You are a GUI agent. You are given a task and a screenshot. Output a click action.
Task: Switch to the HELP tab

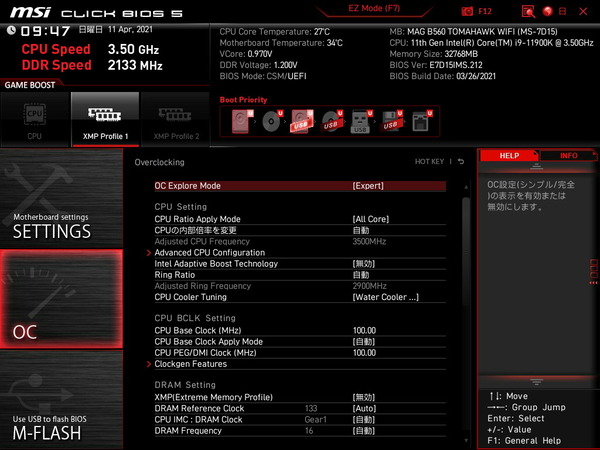(x=509, y=155)
